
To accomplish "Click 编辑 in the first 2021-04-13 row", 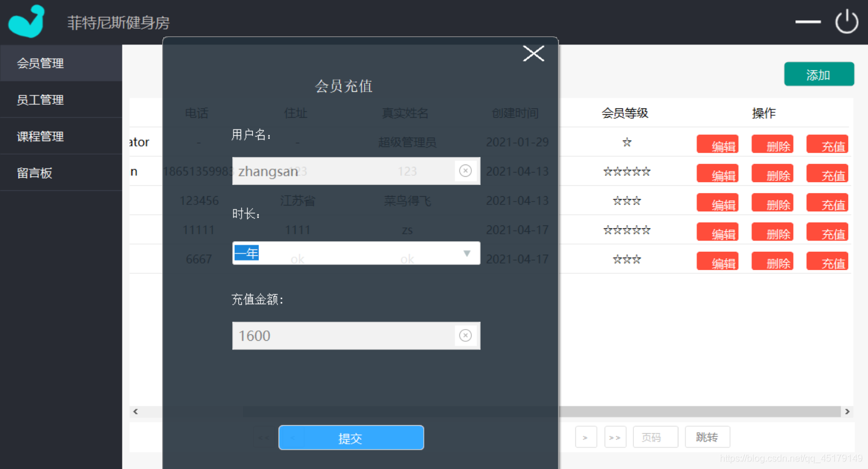I will (718, 174).
